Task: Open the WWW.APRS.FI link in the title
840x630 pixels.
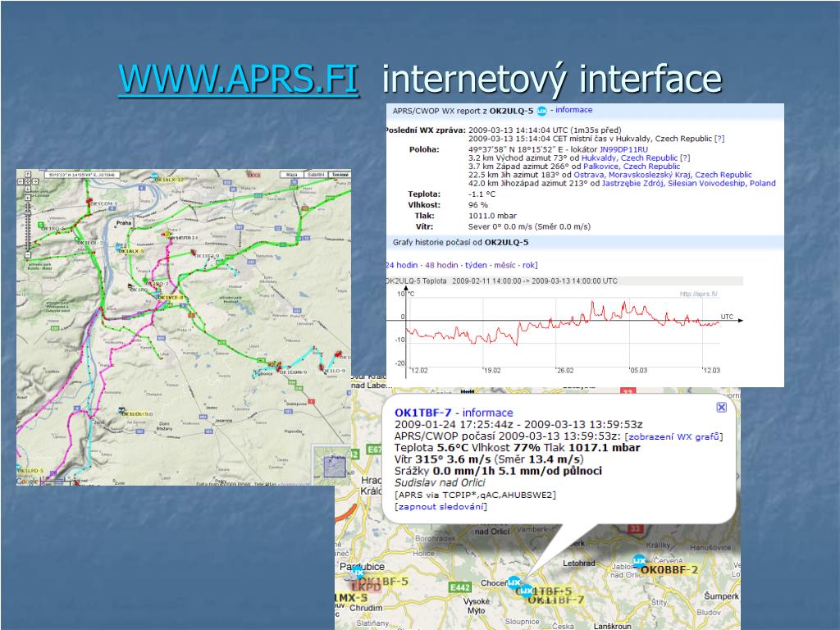Action: point(239,80)
